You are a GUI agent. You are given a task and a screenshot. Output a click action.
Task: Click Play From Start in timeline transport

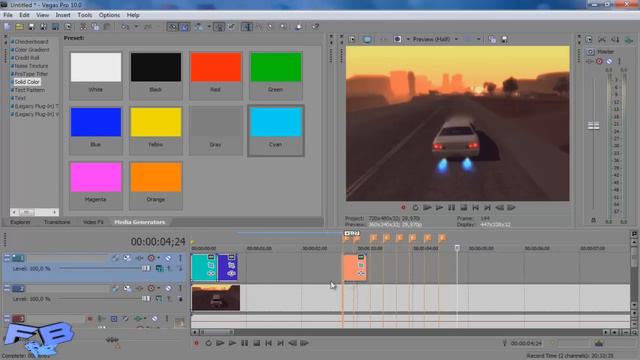pos(220,343)
